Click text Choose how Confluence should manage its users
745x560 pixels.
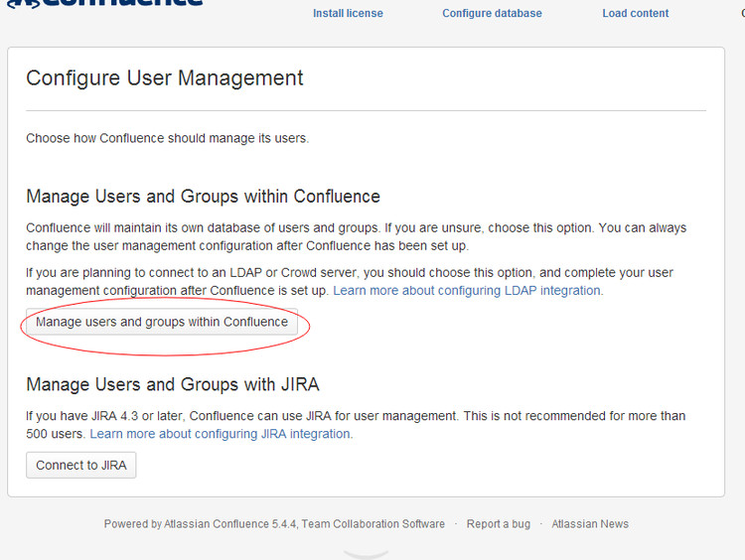[x=167, y=138]
